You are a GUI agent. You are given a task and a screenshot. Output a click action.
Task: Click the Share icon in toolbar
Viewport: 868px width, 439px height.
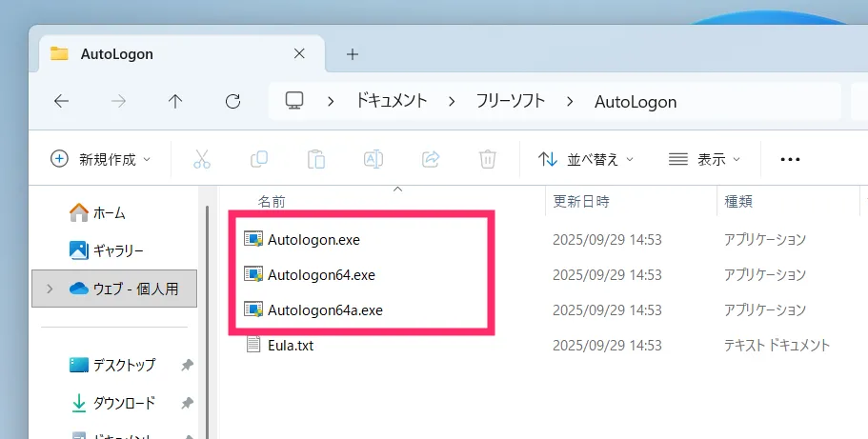(x=430, y=159)
